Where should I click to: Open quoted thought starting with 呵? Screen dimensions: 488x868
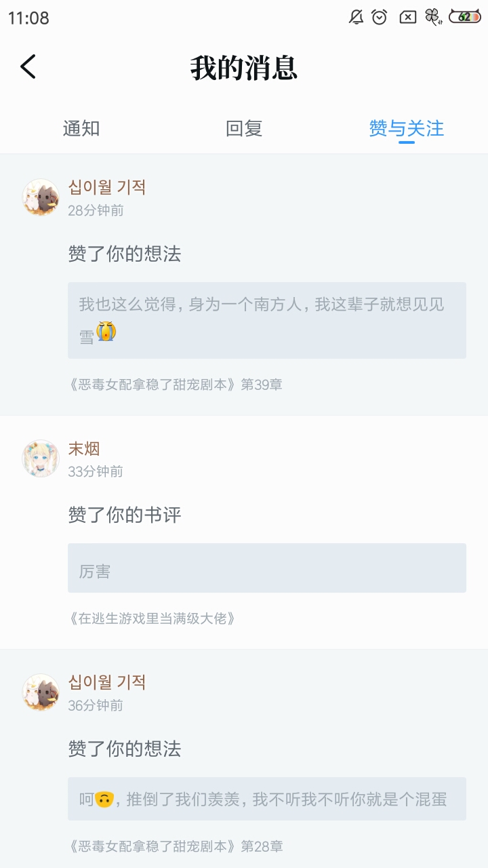[266, 799]
